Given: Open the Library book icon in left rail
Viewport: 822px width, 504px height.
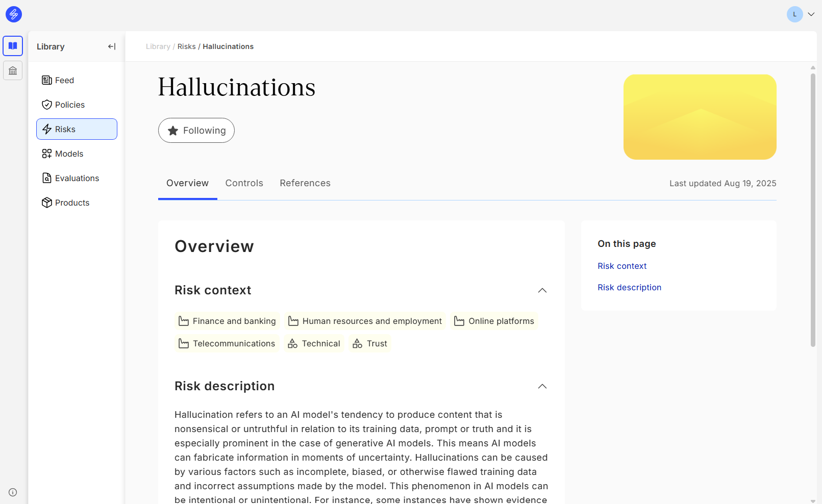Looking at the screenshot, I should coord(13,46).
